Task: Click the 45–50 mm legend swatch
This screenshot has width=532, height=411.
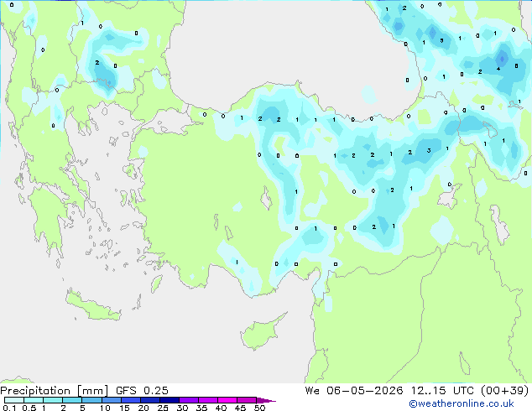Action: (247, 400)
